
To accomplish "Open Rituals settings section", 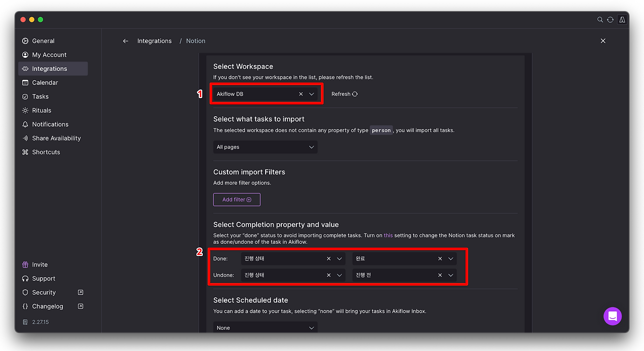I will coord(53,110).
